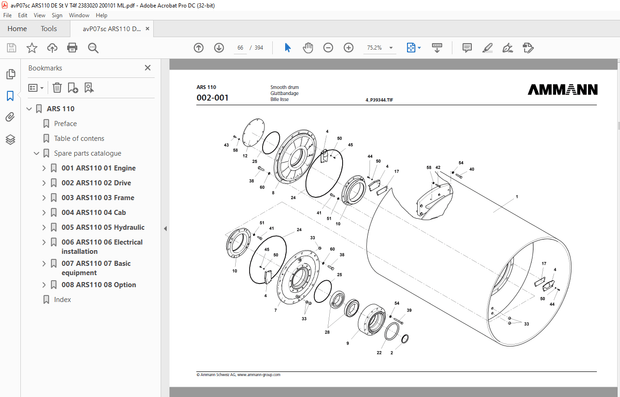Screen dimensions: 620x397
Task: Expand 005 ARS110 05 Hydraulic bookmark
Action: [x=44, y=227]
